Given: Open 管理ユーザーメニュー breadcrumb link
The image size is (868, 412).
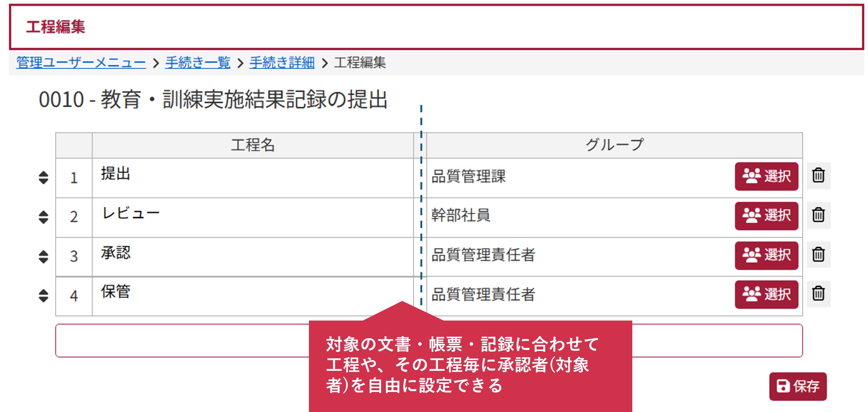Looking at the screenshot, I should pyautogui.click(x=81, y=63).
